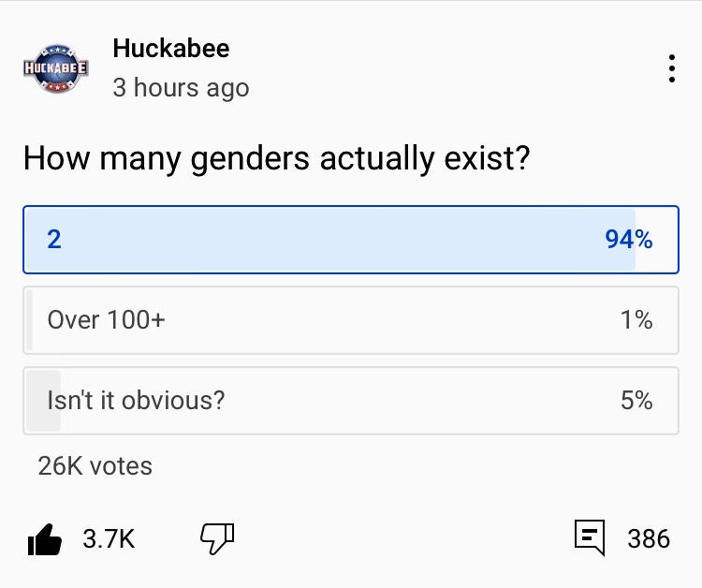Click the blue progress fill of option 2

328,240
